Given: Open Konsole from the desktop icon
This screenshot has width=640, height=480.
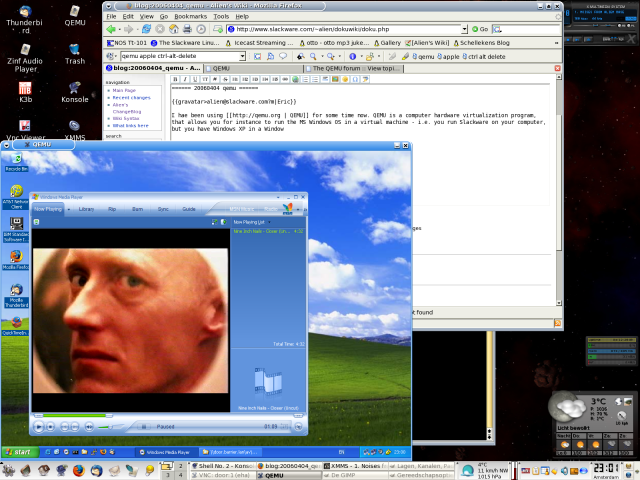Looking at the screenshot, I should [x=75, y=92].
